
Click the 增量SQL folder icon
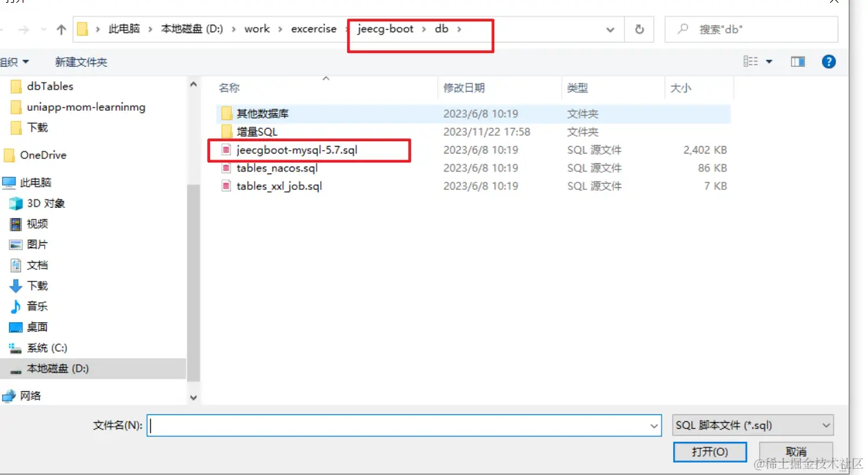226,131
